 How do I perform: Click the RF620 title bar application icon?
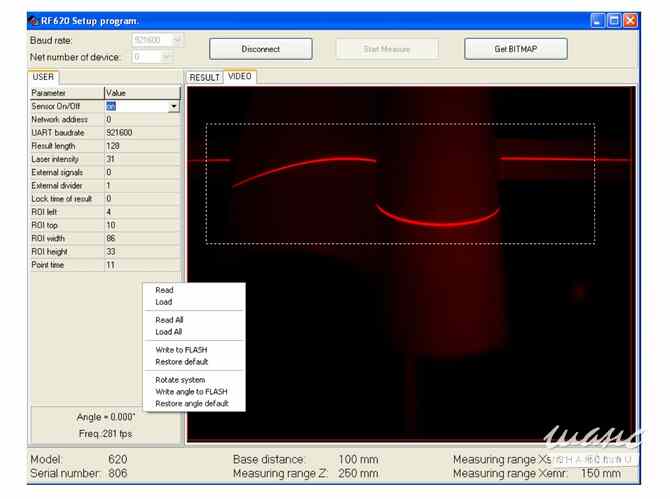(x=34, y=20)
